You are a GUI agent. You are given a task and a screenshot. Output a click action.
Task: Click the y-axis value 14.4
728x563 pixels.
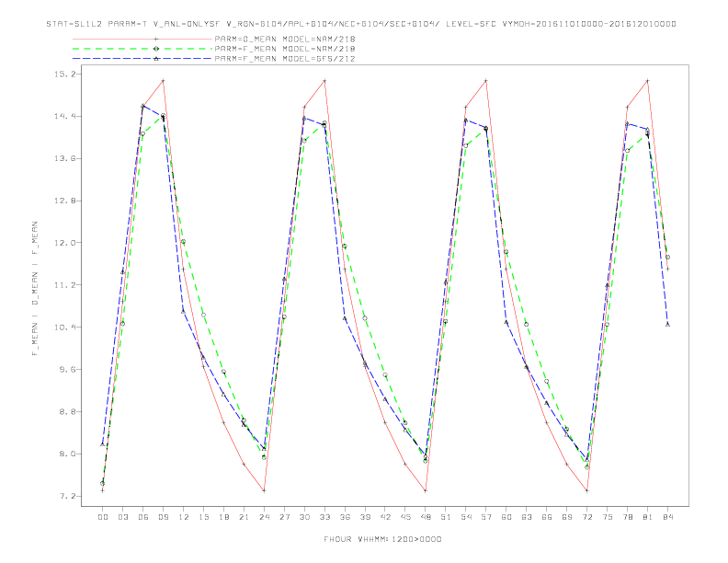(64, 117)
